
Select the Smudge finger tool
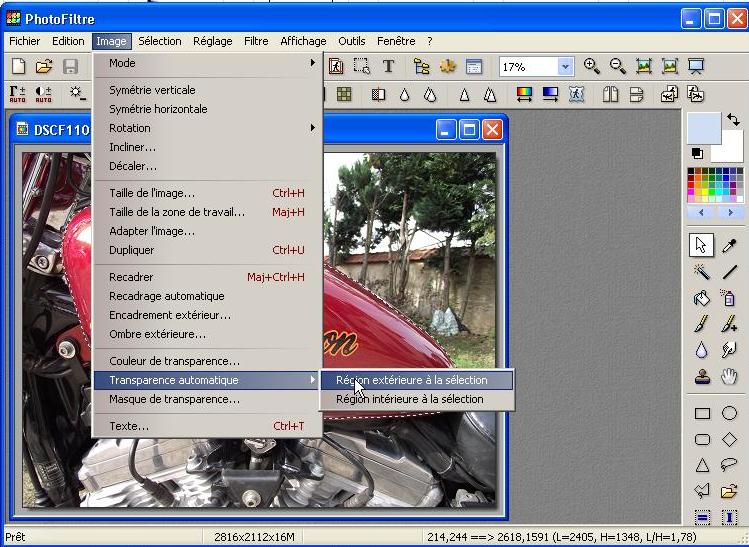point(729,350)
